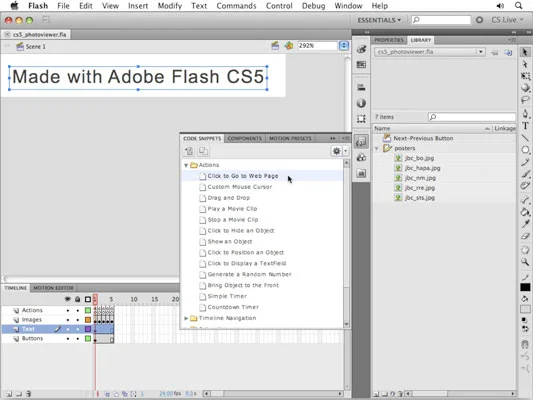This screenshot has height=400, width=533.
Task: Open the Components dock icon
Action: [361, 157]
